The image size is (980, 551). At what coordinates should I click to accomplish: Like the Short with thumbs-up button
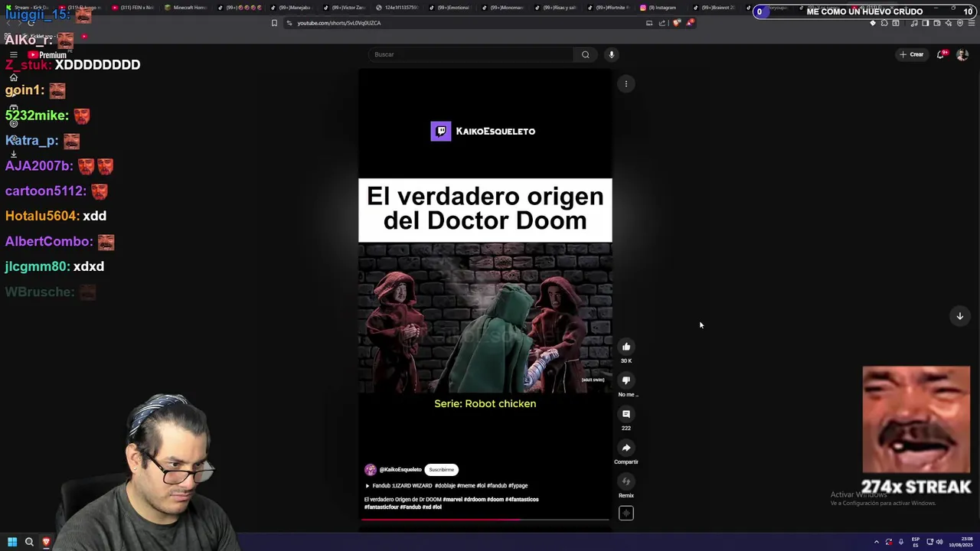pos(626,347)
